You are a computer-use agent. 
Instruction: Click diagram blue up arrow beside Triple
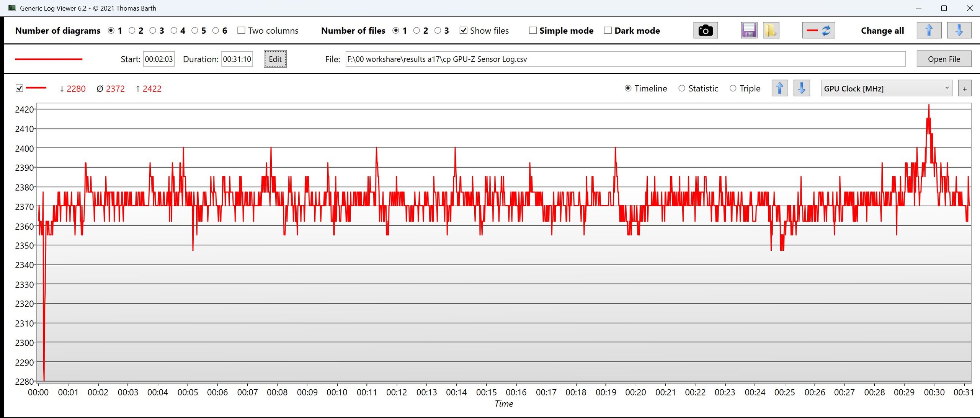click(x=779, y=88)
